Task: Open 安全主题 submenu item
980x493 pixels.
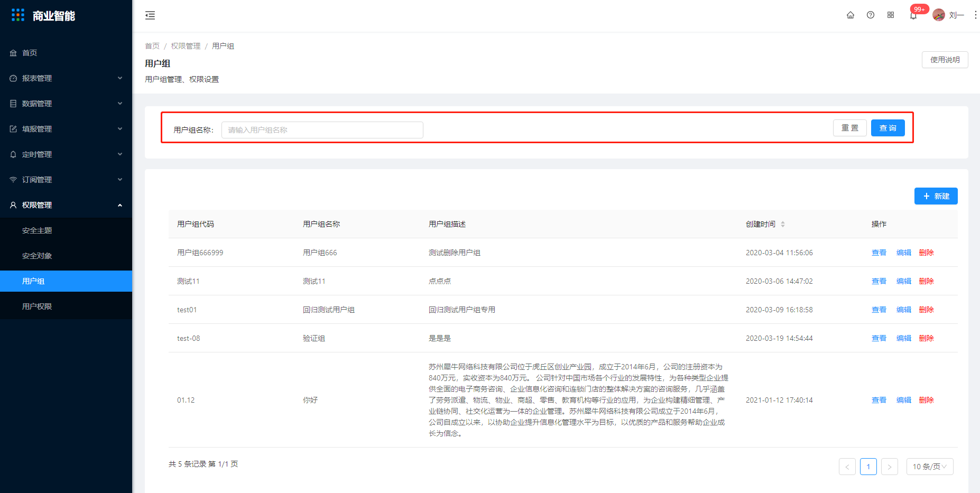Action: tap(66, 230)
